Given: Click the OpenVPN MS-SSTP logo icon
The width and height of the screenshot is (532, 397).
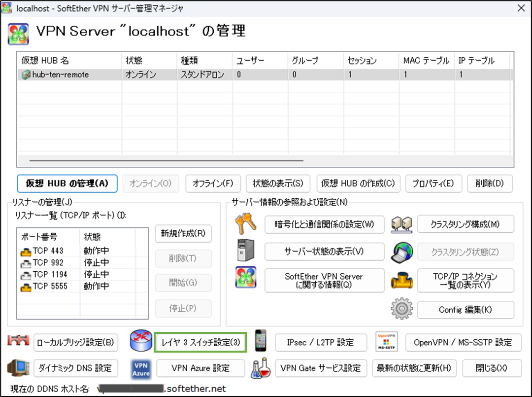Looking at the screenshot, I should coord(387,342).
